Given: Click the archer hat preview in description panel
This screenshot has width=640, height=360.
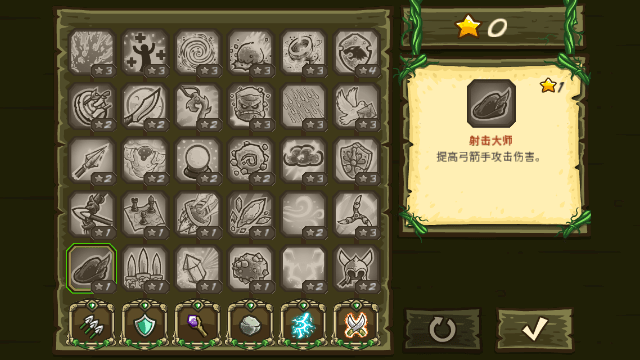Looking at the screenshot, I should pyautogui.click(x=491, y=104).
